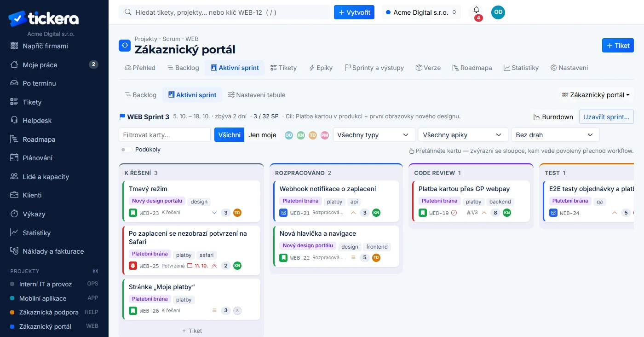Add a ticket in K řešení column
Viewport: 644px width, 337px height.
point(191,331)
